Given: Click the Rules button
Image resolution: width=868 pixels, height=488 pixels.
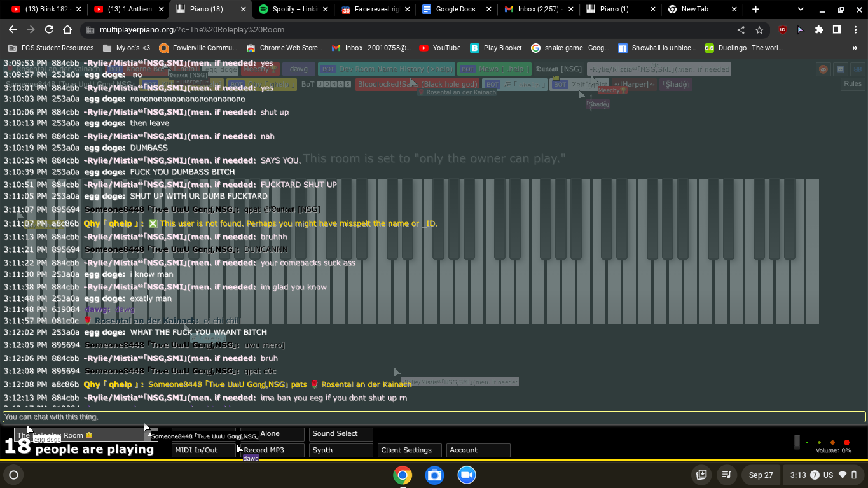Looking at the screenshot, I should point(853,84).
